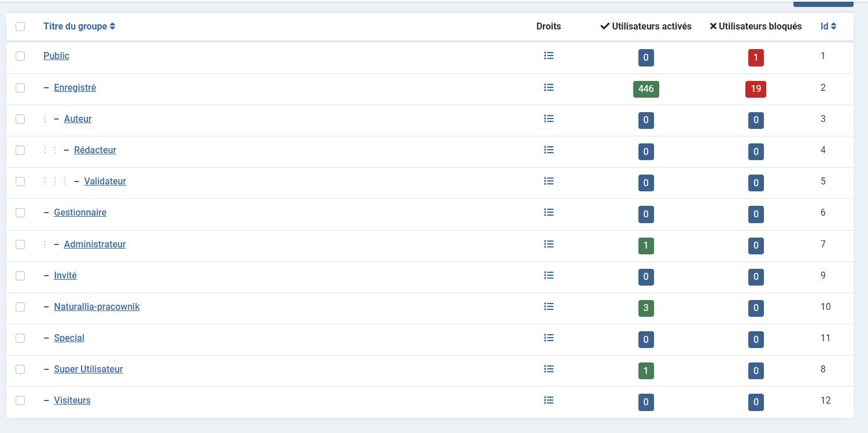Toggle the select-all checkbox in header
The height and width of the screenshot is (433, 868).
pos(20,27)
